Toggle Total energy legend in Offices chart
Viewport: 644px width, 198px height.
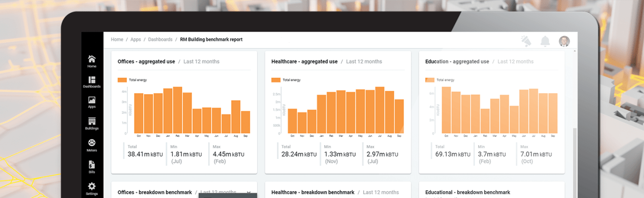pyautogui.click(x=132, y=80)
